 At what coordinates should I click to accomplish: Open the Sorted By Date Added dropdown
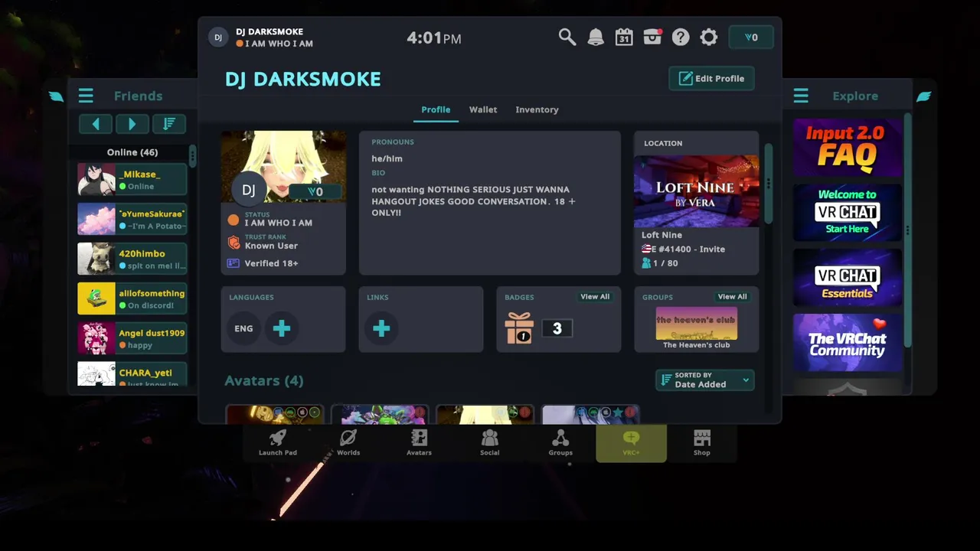coord(705,380)
